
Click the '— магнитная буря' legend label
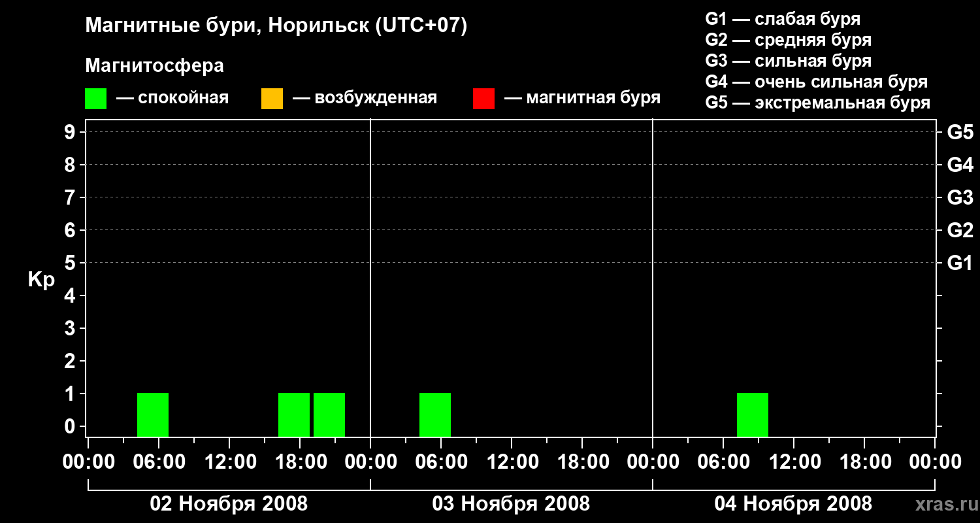pyautogui.click(x=583, y=98)
